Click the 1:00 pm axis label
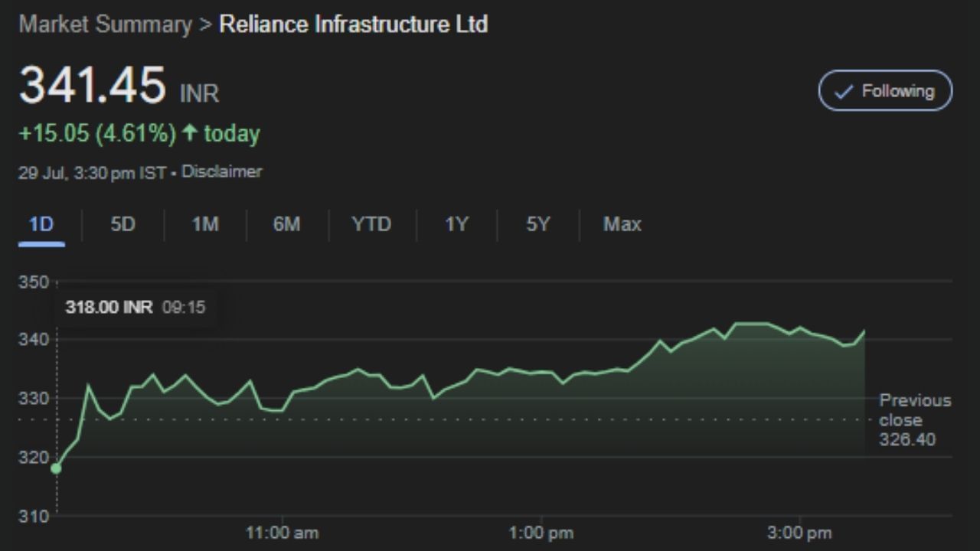The height and width of the screenshot is (551, 980). coord(541,533)
